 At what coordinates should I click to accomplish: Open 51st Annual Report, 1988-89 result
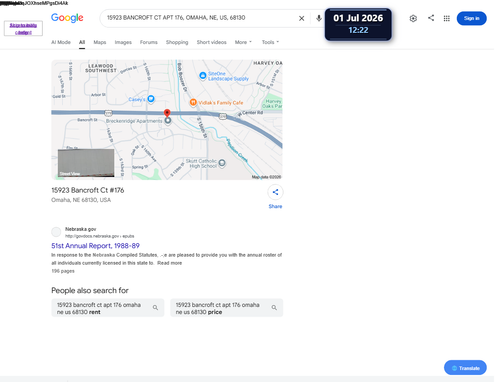pyautogui.click(x=95, y=246)
